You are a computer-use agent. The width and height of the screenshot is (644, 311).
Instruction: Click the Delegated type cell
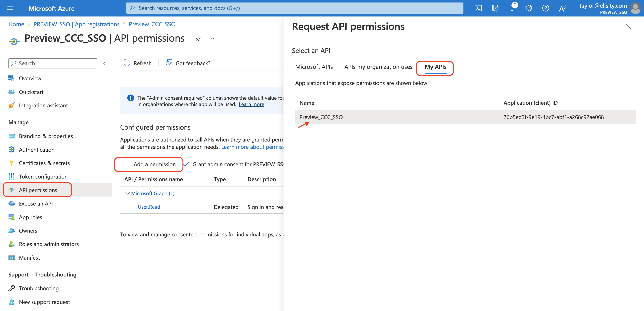pyautogui.click(x=226, y=207)
